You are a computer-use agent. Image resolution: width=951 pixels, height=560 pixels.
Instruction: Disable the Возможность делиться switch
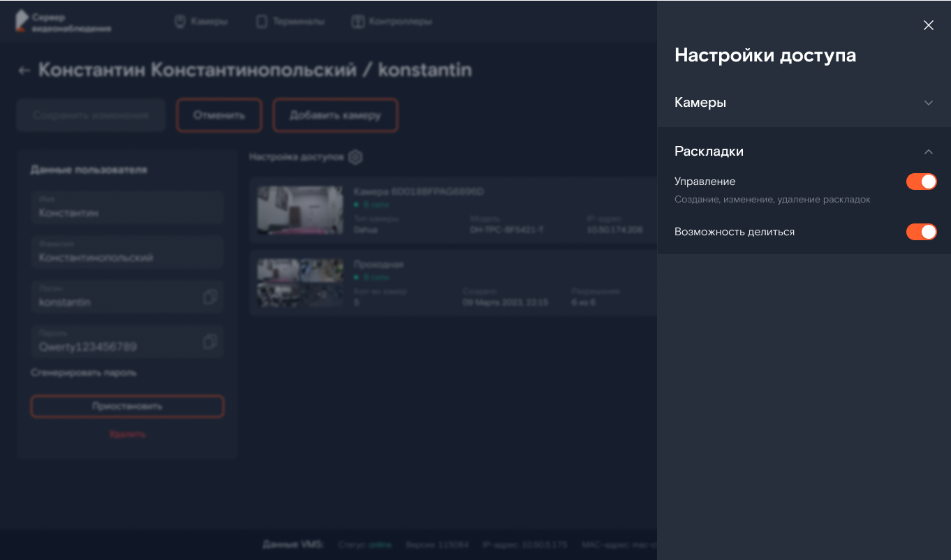tap(922, 232)
